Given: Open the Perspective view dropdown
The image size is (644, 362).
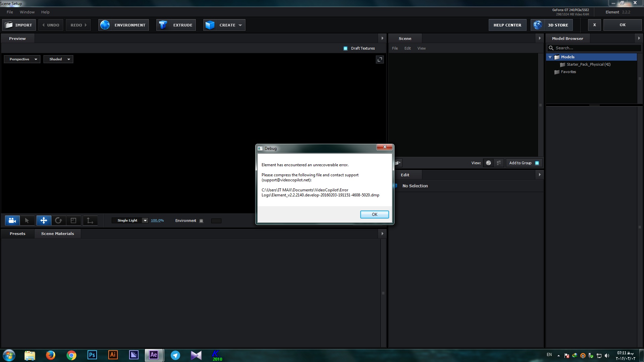Looking at the screenshot, I should 22,59.
